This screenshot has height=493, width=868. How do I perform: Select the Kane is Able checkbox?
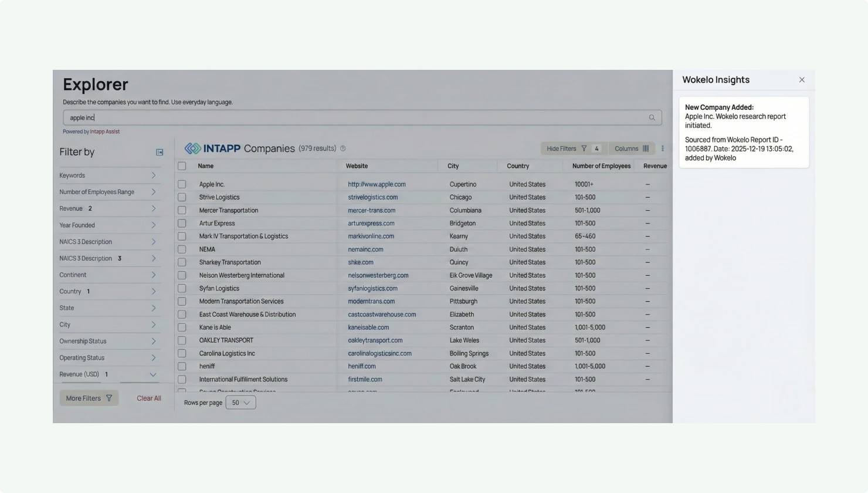[182, 327]
